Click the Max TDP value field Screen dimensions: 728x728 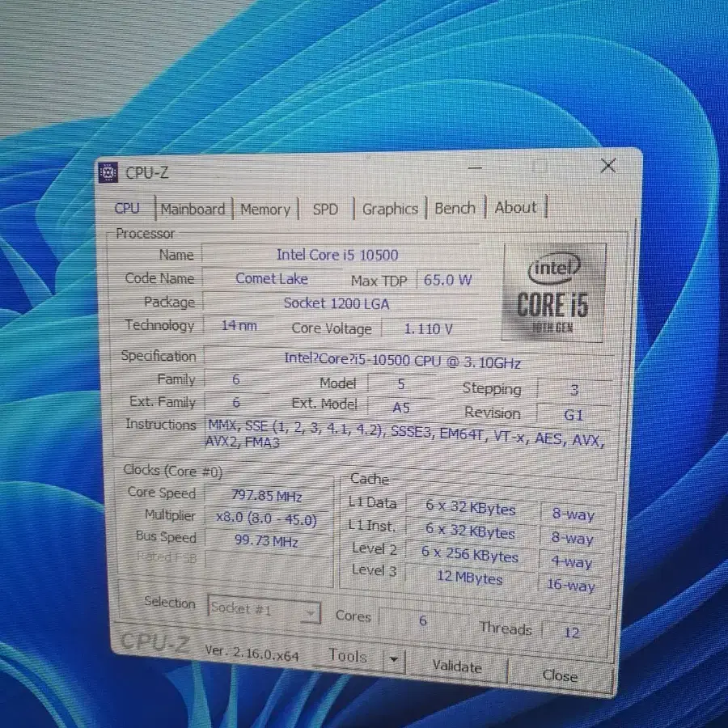pyautogui.click(x=446, y=280)
